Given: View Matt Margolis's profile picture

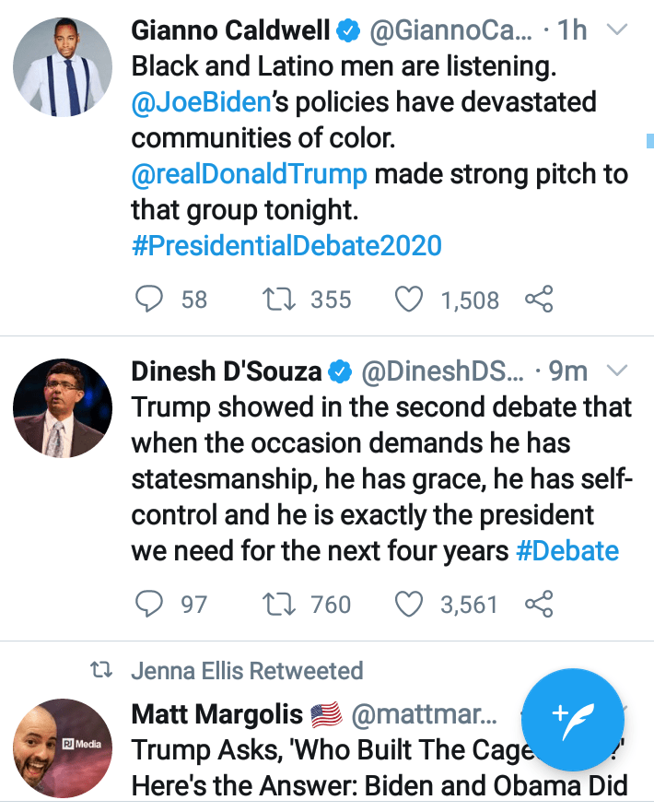Looking at the screenshot, I should click(x=64, y=747).
